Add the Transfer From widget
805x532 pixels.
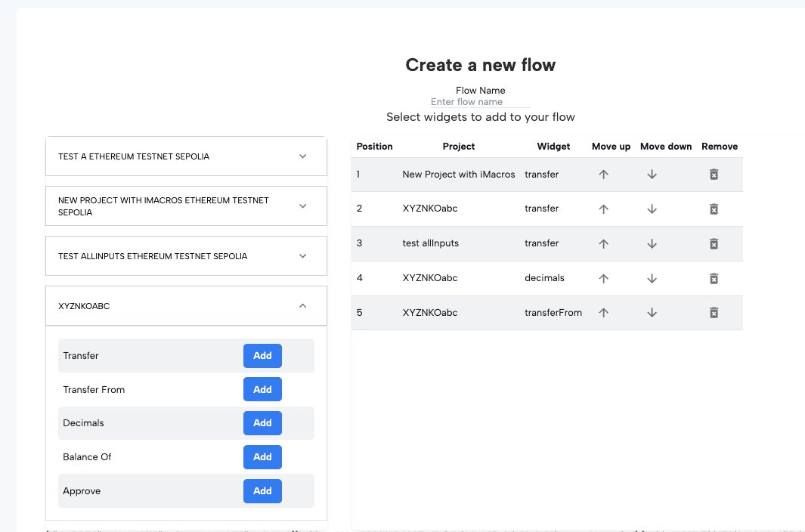262,390
